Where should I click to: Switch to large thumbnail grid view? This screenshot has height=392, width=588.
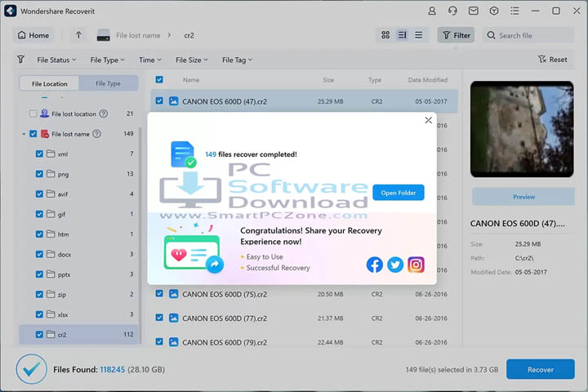pos(385,35)
